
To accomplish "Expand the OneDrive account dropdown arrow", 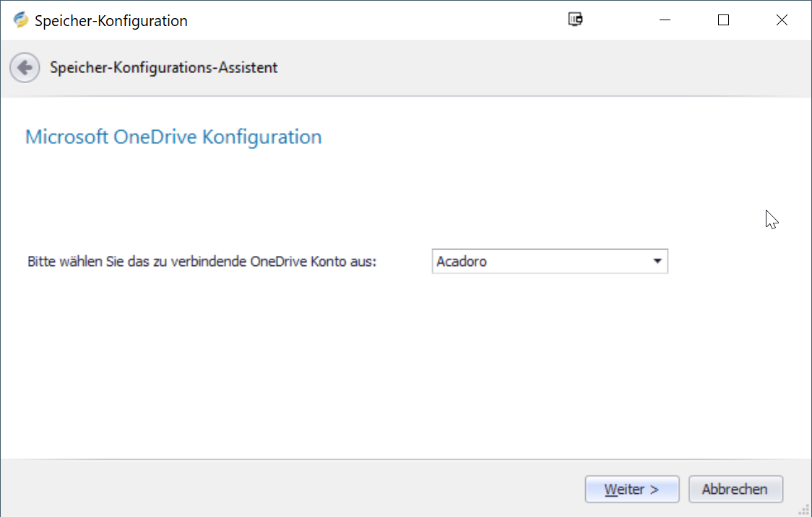I will (x=657, y=261).
